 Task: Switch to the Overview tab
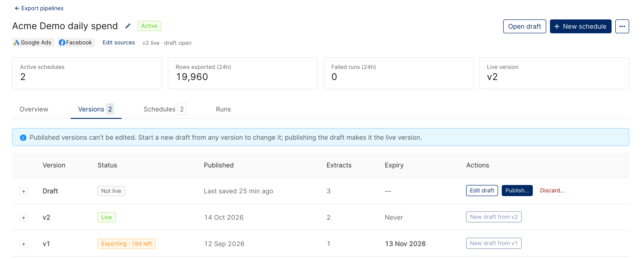[x=34, y=109]
